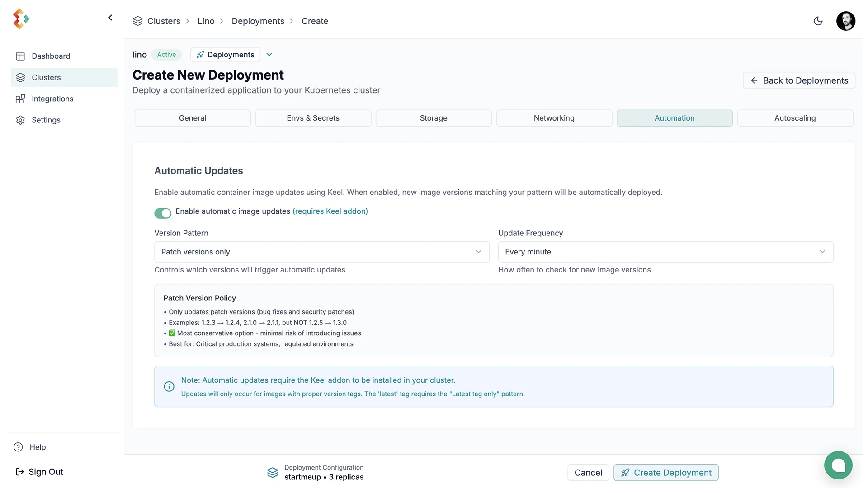The width and height of the screenshot is (868, 493).
Task: Click the app logo in sidebar
Action: click(21, 19)
